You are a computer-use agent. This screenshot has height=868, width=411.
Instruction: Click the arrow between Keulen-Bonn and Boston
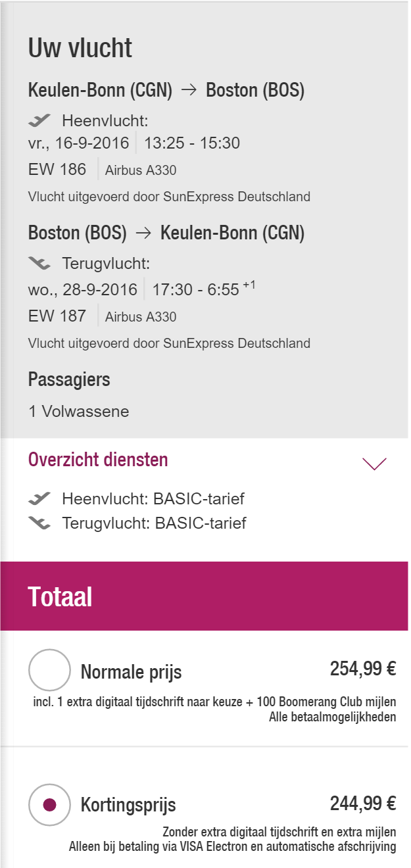point(189,91)
